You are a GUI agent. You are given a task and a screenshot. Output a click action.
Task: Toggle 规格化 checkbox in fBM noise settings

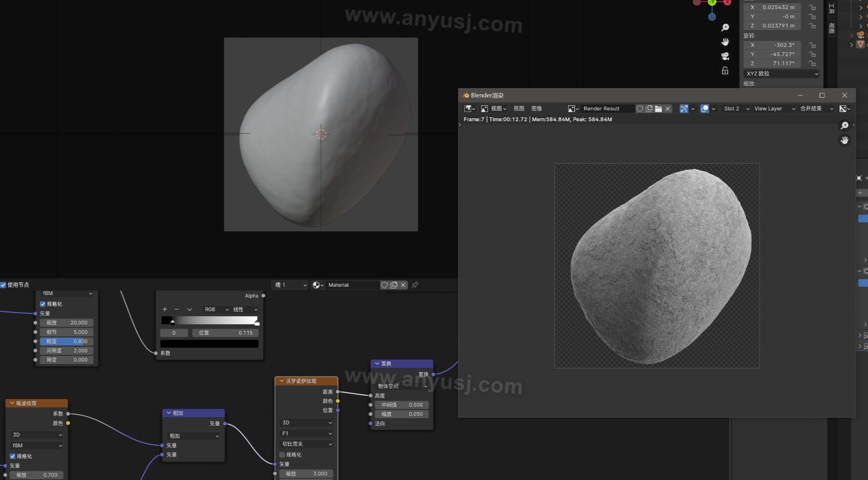[43, 303]
